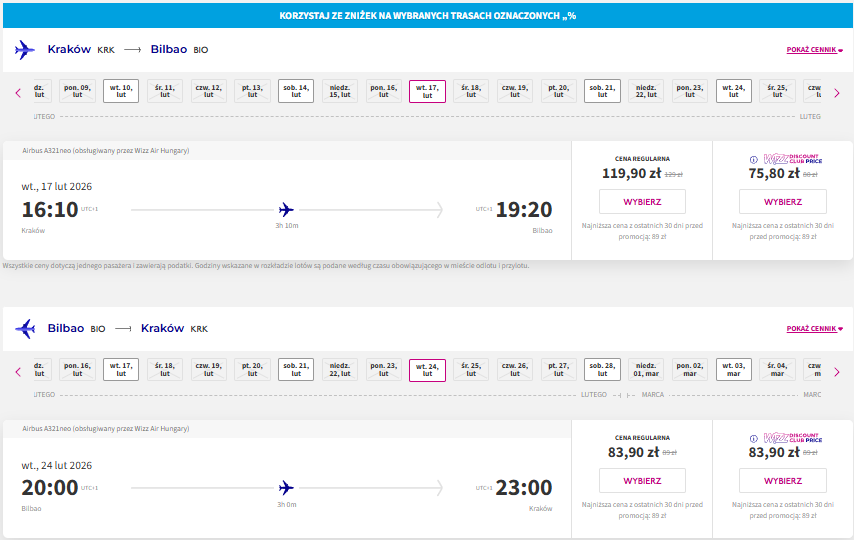
Task: Click WYBIERZ under Discount Club price 75,80 zł
Action: 783,202
